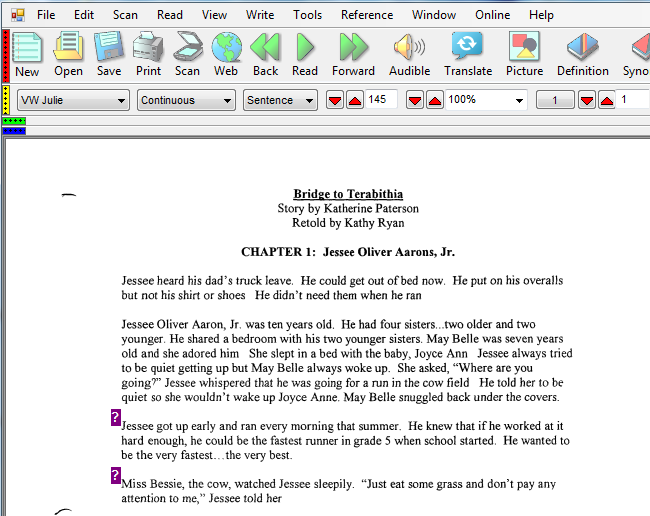The height and width of the screenshot is (516, 650).
Task: Go to next page with up arrow
Action: 607,100
